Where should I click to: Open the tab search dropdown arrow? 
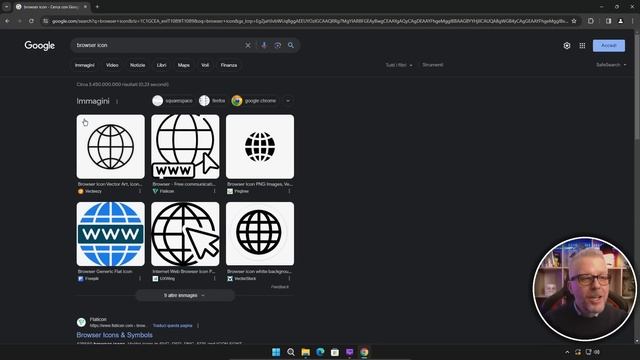[6, 7]
